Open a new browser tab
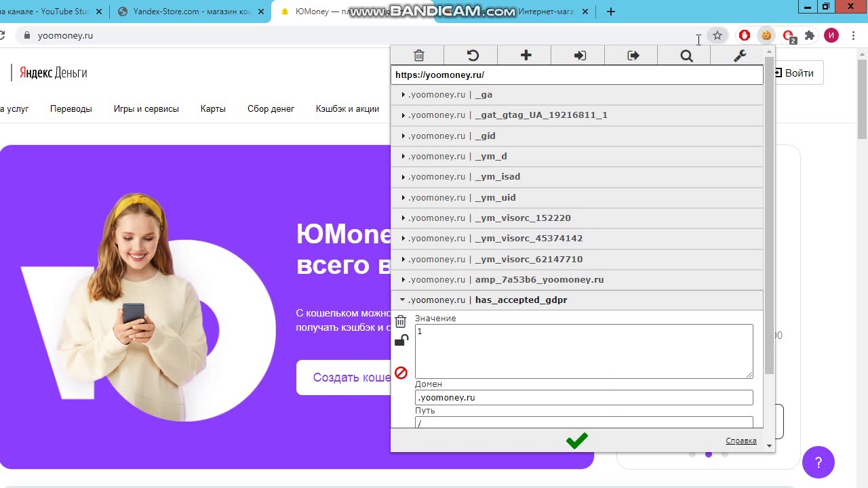This screenshot has height=488, width=868. [610, 12]
